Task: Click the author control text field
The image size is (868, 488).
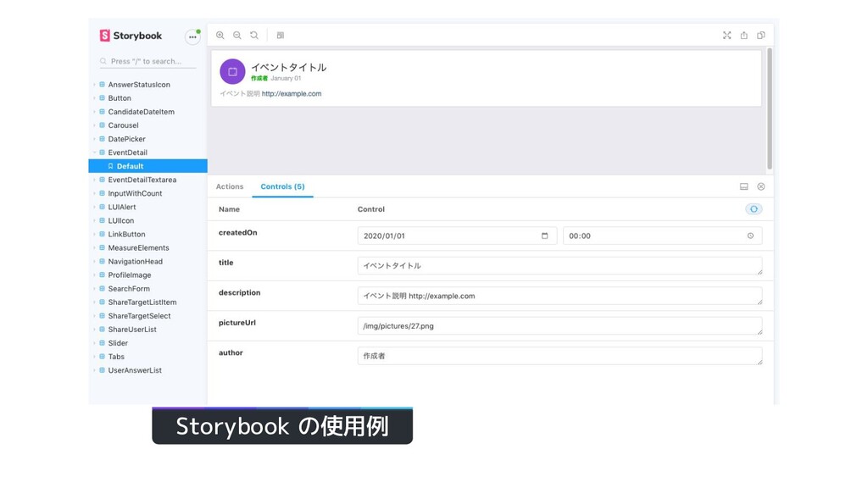Action: pyautogui.click(x=559, y=356)
